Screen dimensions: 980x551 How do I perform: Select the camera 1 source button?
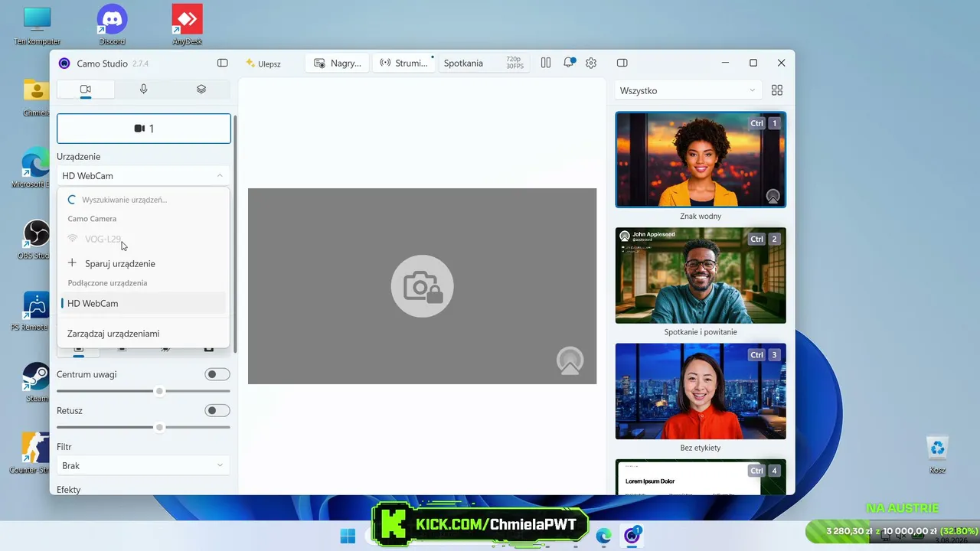coord(144,129)
